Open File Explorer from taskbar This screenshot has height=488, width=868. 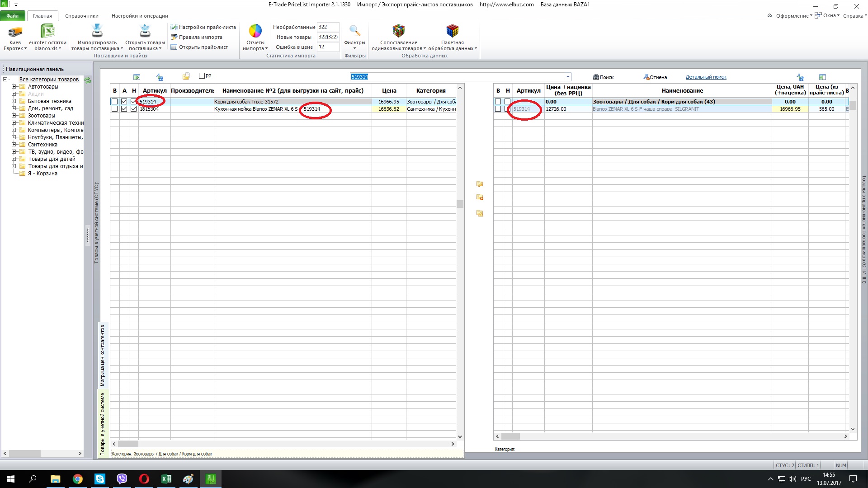[55, 479]
